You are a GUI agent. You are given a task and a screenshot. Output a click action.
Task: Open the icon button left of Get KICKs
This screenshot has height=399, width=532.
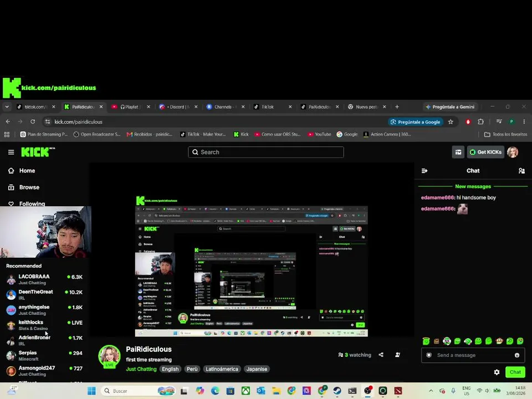coord(458,152)
